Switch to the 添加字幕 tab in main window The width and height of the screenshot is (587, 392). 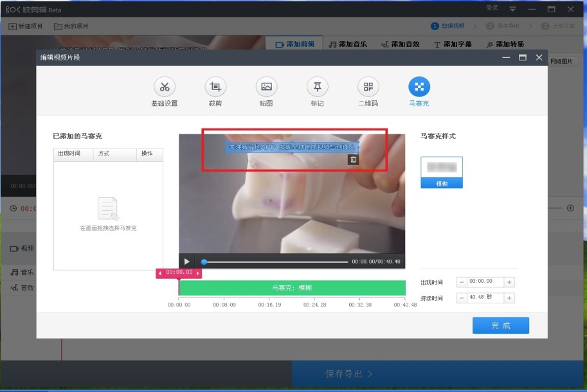point(453,44)
